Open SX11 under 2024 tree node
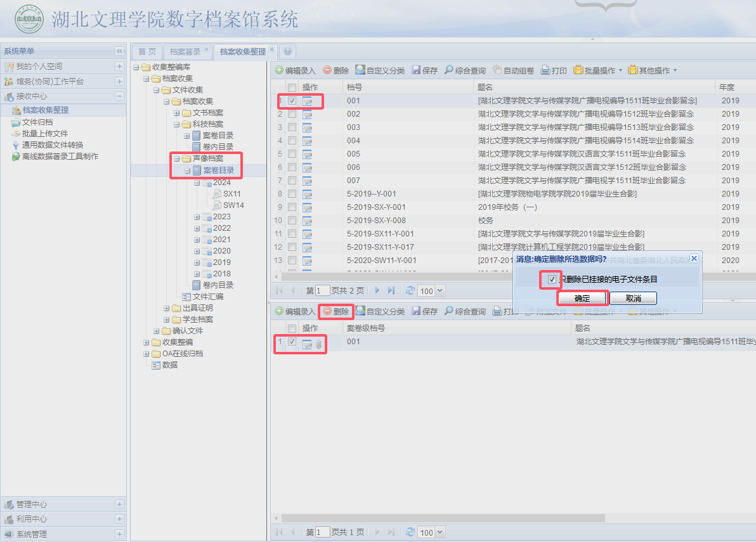 click(231, 194)
